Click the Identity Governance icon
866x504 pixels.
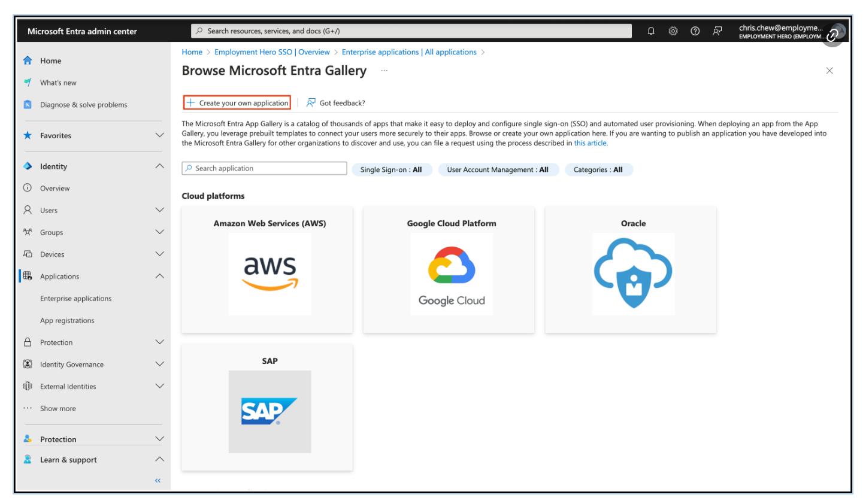click(x=28, y=364)
